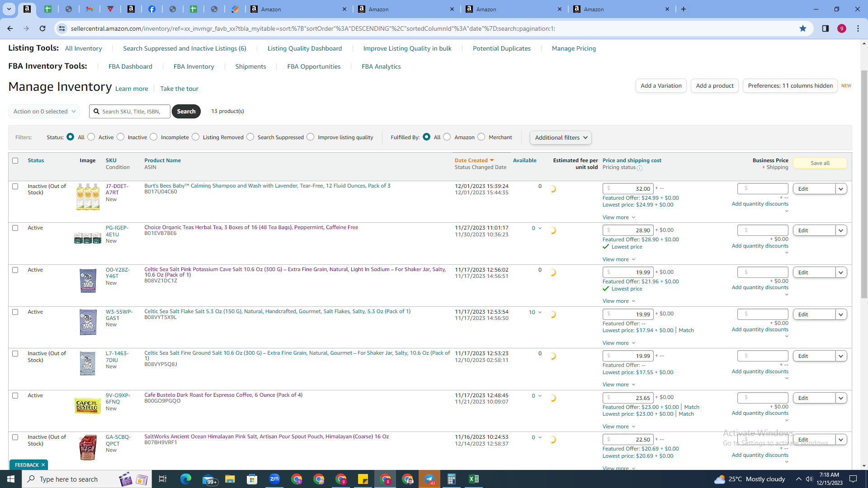Open the notification center icon
Image resolution: width=868 pixels, height=488 pixels.
(854, 479)
